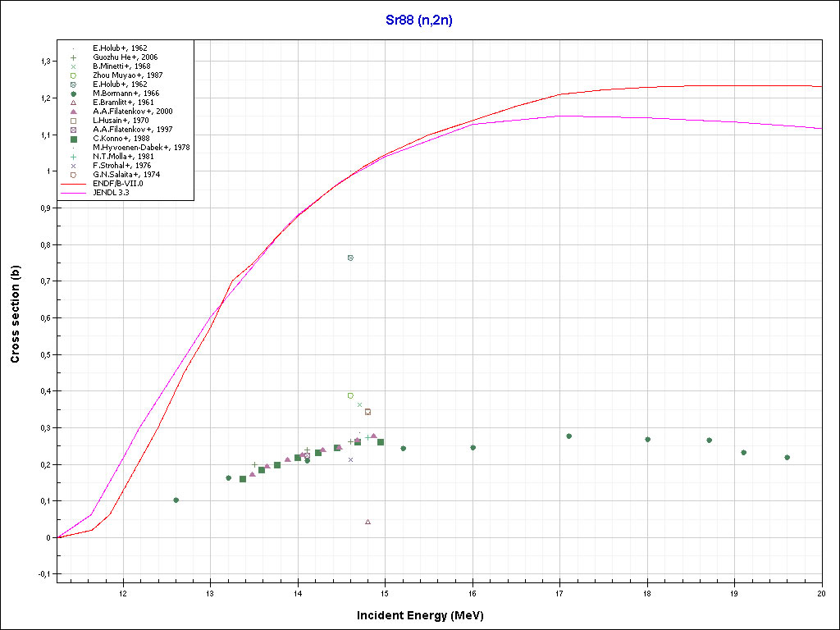Click the M.Bormann+ 1966 legend dot symbol
This screenshot has height=630, width=840.
pyautogui.click(x=73, y=94)
